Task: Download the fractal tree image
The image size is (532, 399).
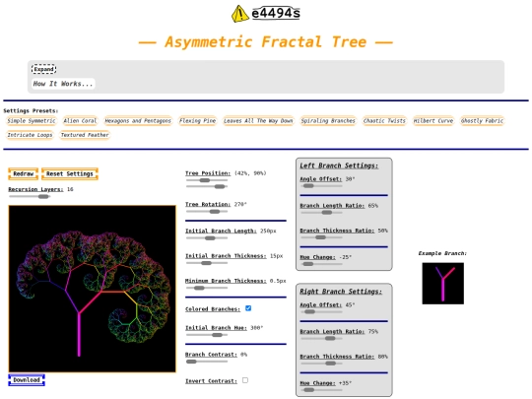Action: (27, 380)
